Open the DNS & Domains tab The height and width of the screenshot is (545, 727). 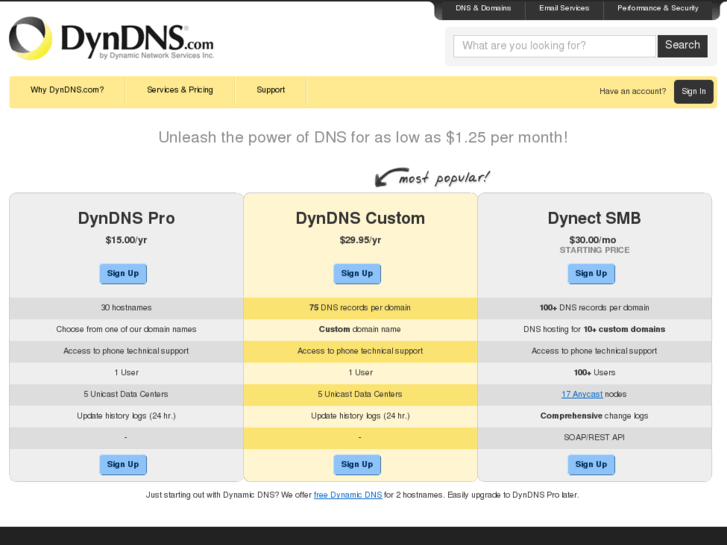click(x=483, y=8)
